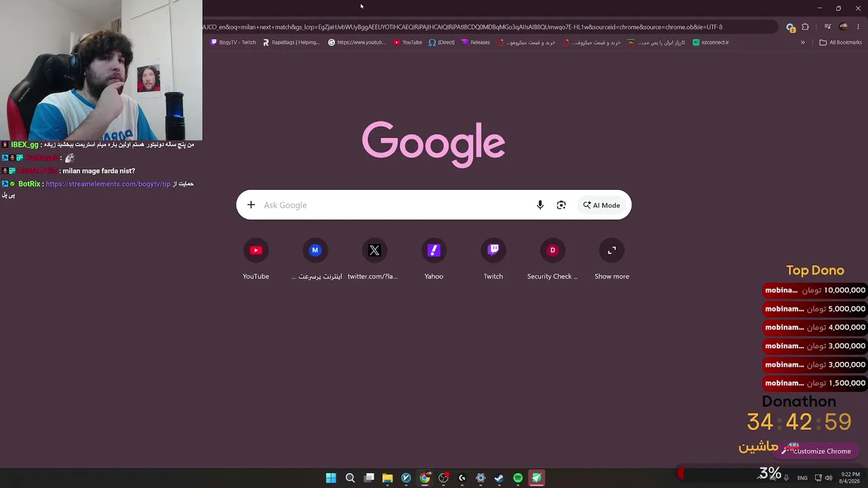Open the Chrome three-dot menu
Screen dimensions: 868x488
pyautogui.click(x=859, y=27)
